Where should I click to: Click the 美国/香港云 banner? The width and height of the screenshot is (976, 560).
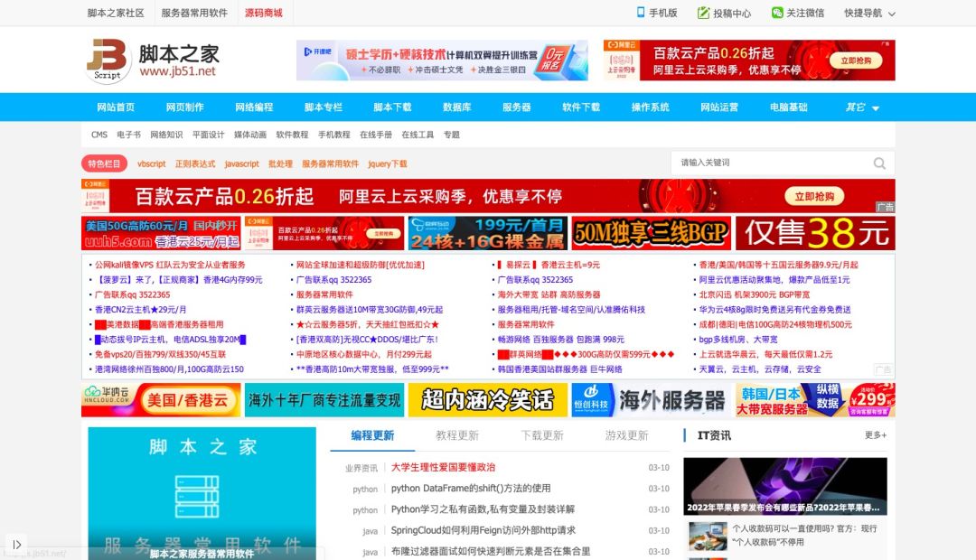[161, 399]
